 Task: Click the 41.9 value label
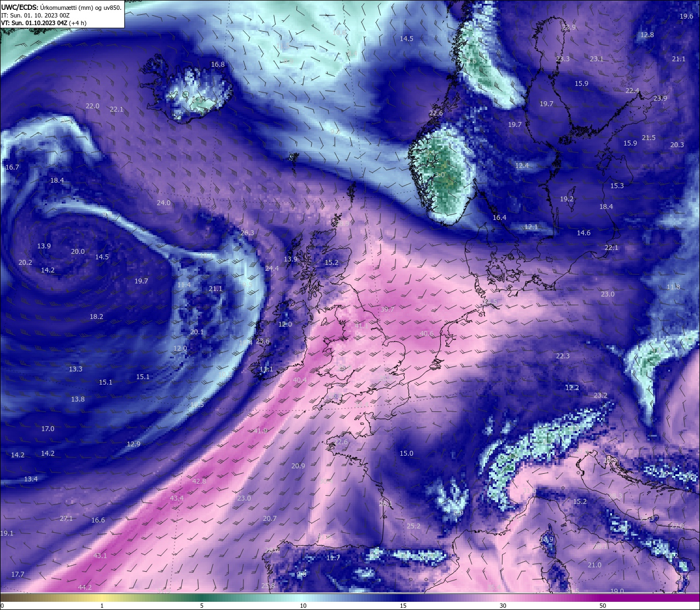(261, 431)
